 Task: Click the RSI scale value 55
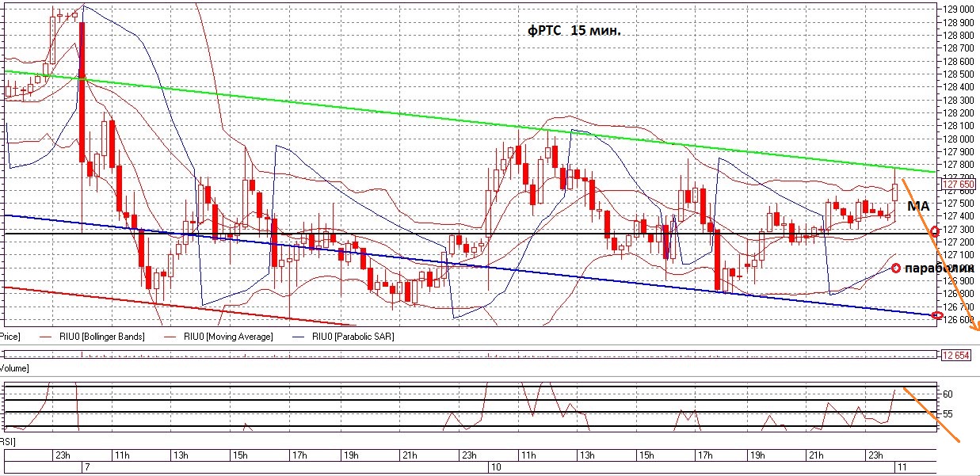(x=948, y=414)
